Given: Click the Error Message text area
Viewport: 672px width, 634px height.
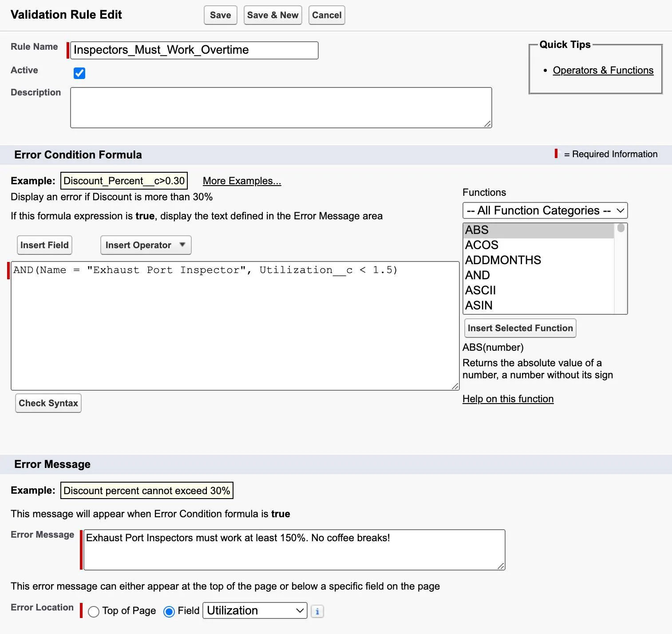Looking at the screenshot, I should click(x=294, y=550).
